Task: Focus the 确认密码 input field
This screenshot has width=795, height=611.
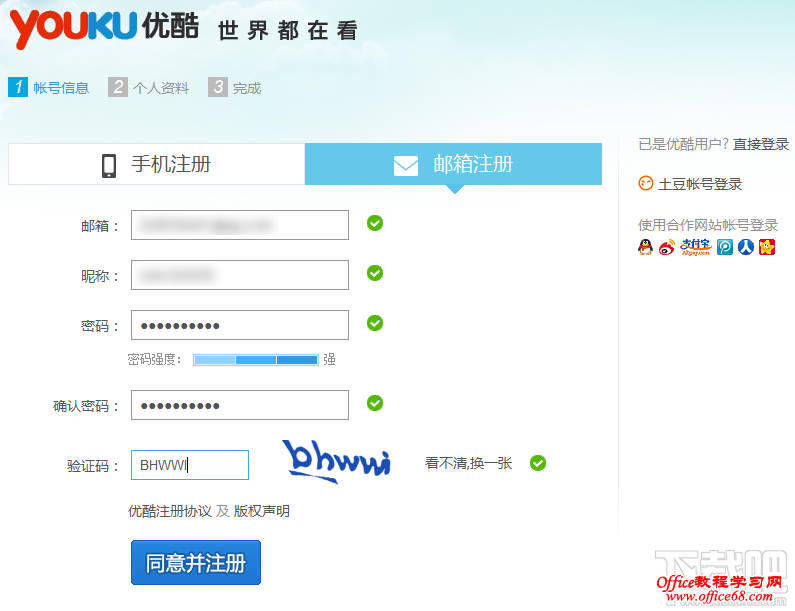Action: [240, 405]
